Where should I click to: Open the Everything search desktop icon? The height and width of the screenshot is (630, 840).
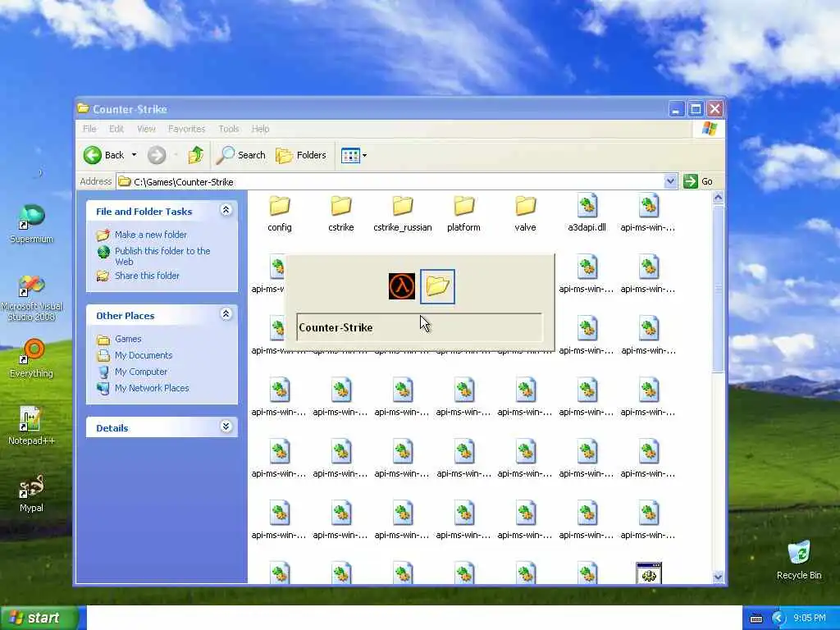point(31,358)
